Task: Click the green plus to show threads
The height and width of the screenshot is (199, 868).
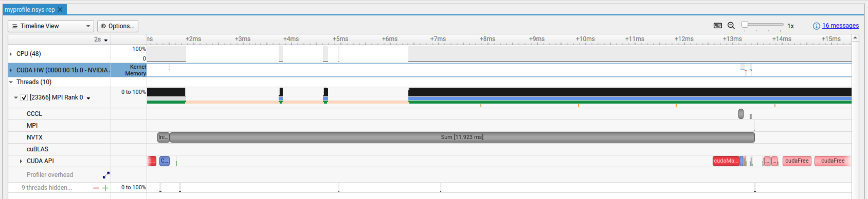Action: click(x=105, y=188)
